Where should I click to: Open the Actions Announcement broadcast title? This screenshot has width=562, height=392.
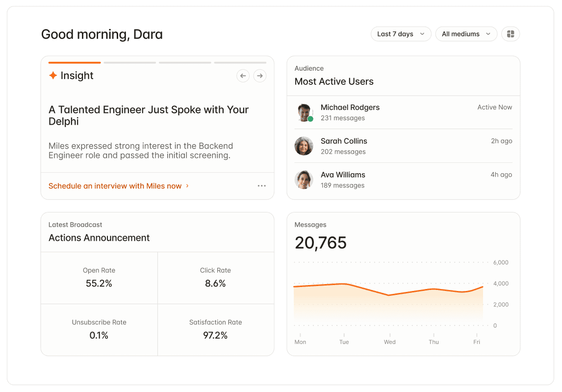pyautogui.click(x=99, y=238)
